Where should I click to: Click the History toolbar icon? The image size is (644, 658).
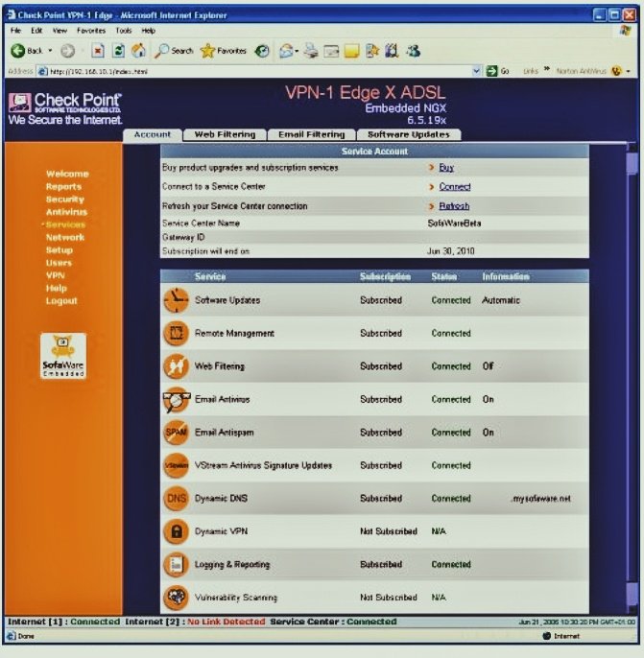pos(262,51)
